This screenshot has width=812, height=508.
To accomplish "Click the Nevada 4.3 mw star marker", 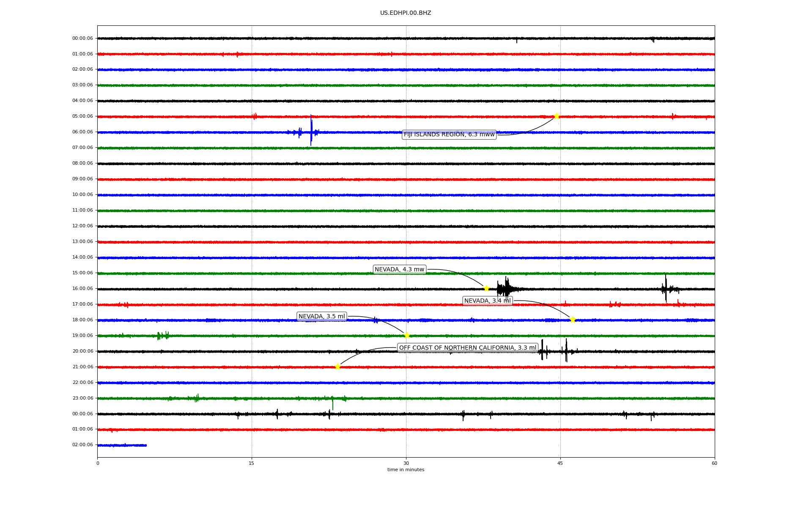I will pos(486,288).
